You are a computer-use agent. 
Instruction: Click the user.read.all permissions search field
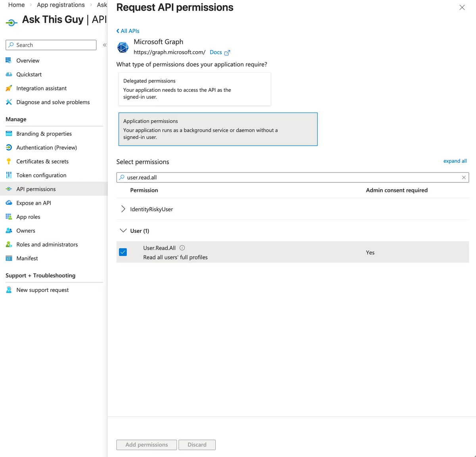click(x=293, y=177)
